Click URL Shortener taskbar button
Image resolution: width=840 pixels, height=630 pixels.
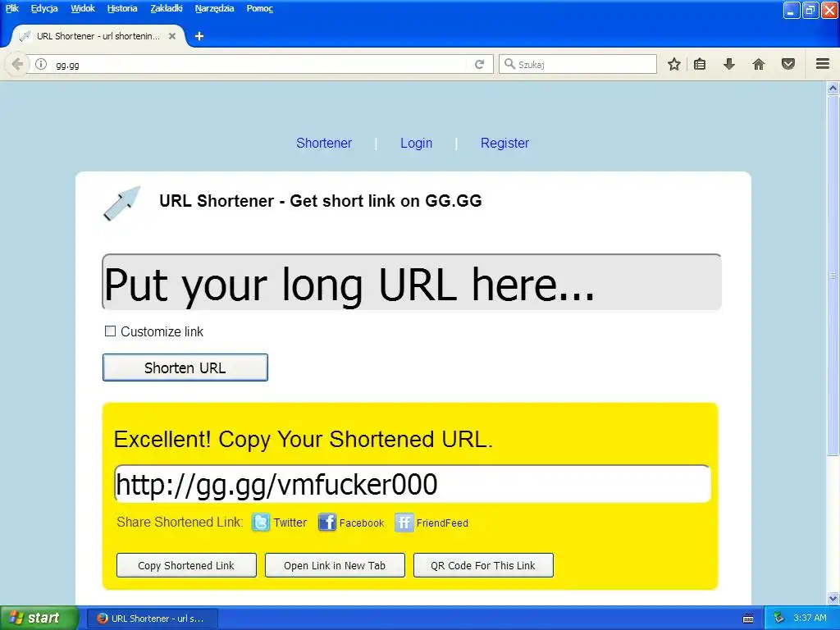point(152,619)
